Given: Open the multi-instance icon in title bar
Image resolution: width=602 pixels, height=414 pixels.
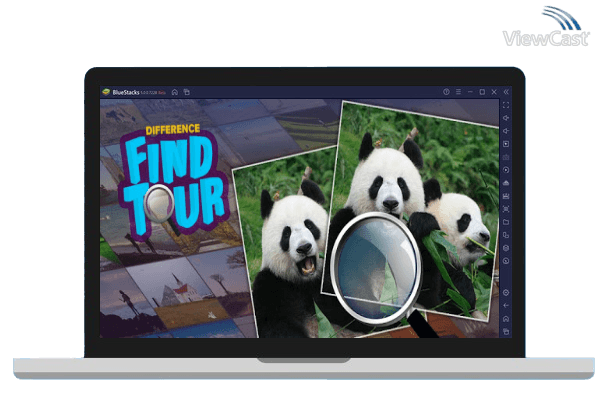Looking at the screenshot, I should click(186, 92).
